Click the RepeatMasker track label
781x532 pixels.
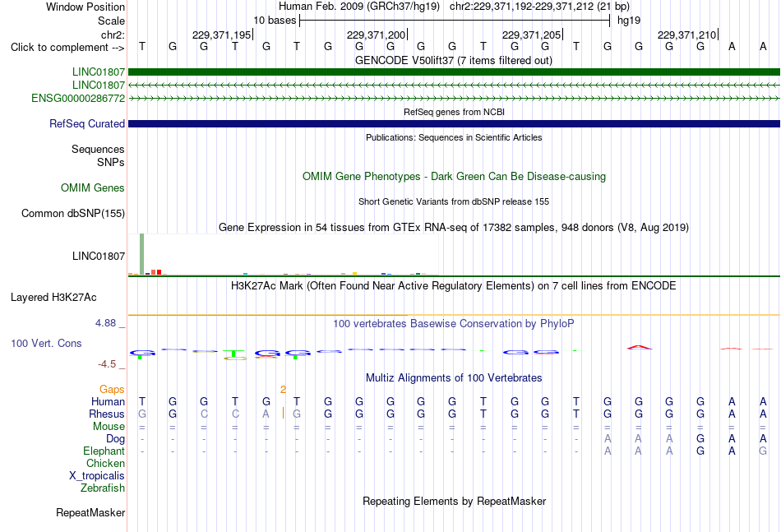[x=90, y=512]
